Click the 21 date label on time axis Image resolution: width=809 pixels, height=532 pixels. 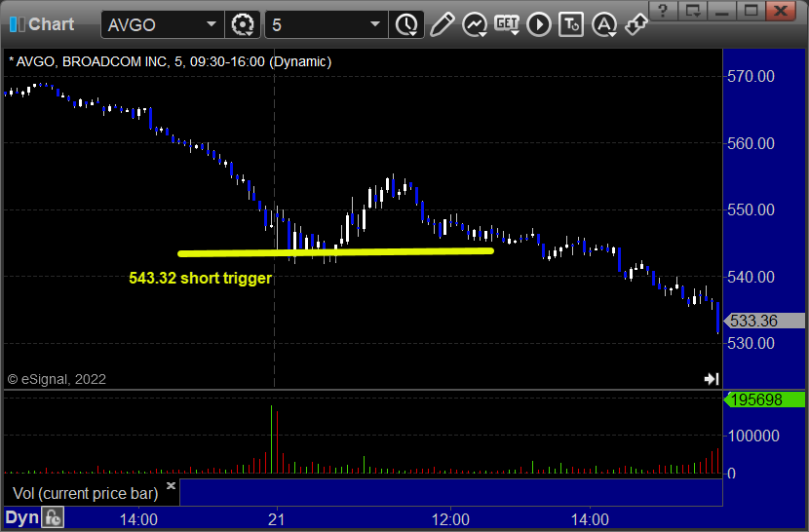[277, 519]
